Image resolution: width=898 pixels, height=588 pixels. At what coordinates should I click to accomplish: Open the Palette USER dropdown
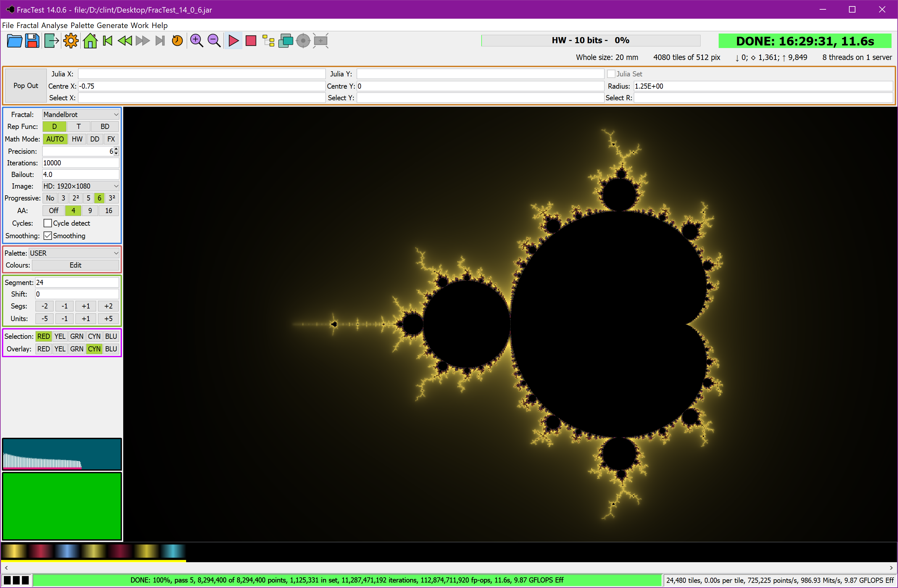point(74,253)
